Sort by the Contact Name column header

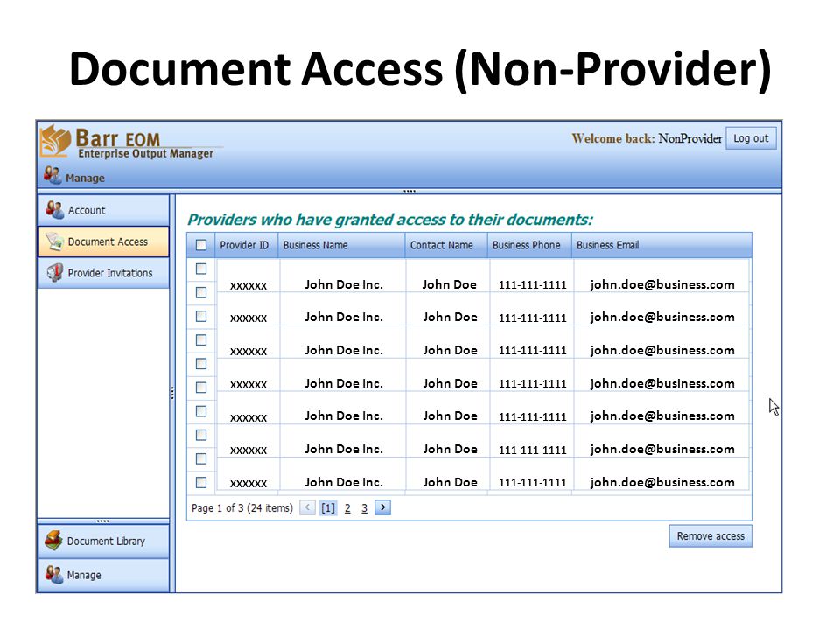tap(446, 245)
